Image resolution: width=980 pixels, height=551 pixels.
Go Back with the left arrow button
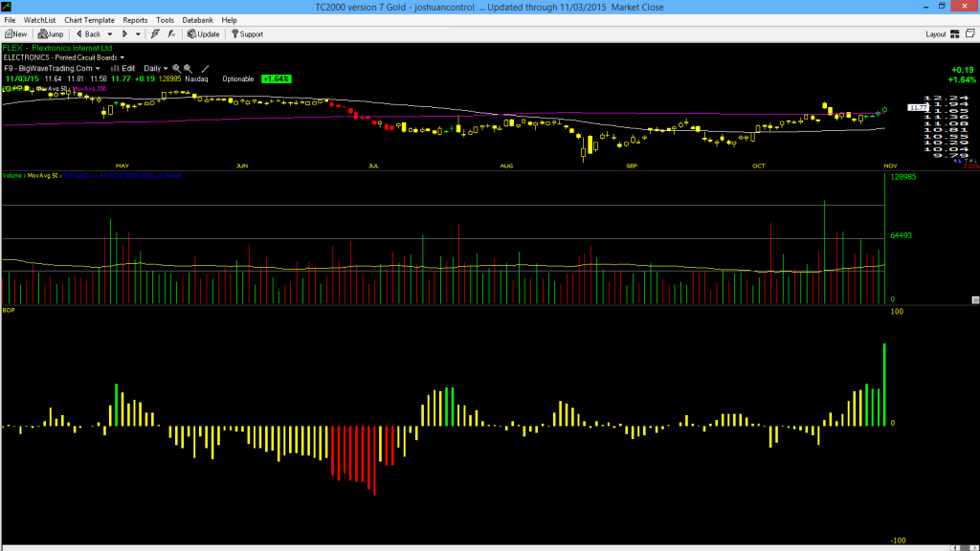89,34
